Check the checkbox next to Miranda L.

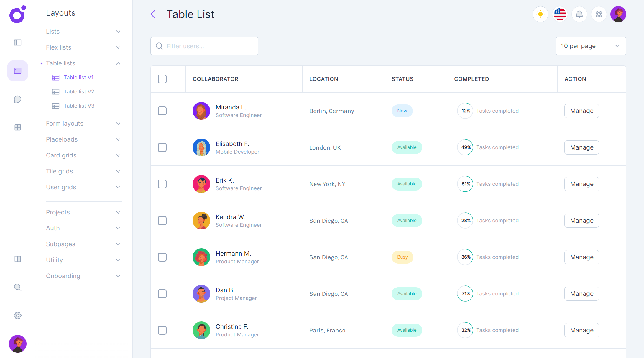tap(162, 111)
